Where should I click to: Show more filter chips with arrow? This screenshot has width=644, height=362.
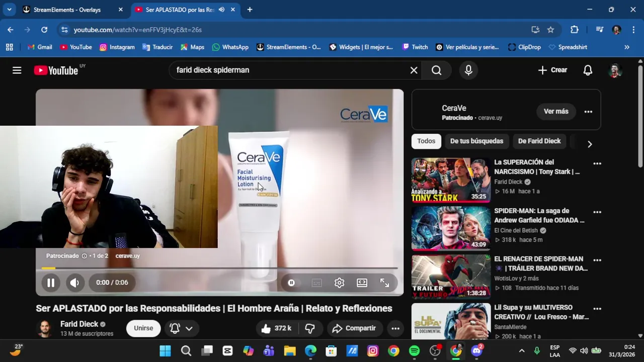[x=590, y=144]
